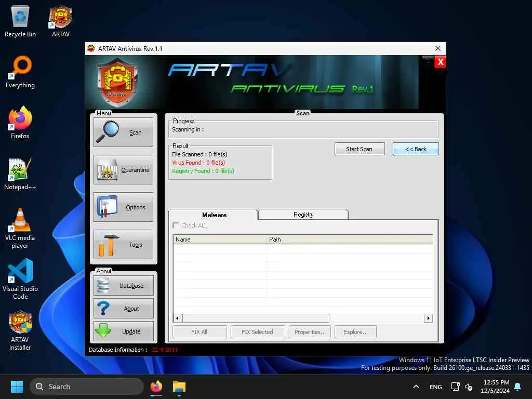Click the network display tray icon
This screenshot has height=399, width=532.
click(x=455, y=387)
